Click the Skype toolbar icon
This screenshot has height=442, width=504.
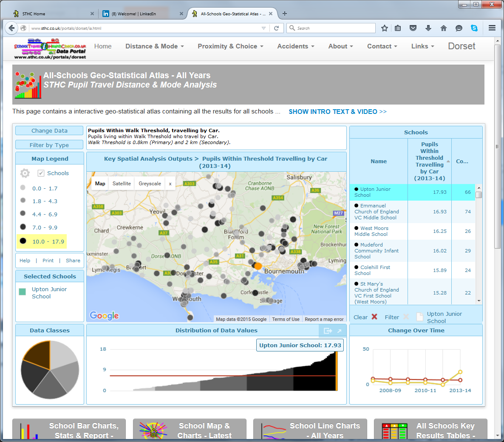pos(474,28)
